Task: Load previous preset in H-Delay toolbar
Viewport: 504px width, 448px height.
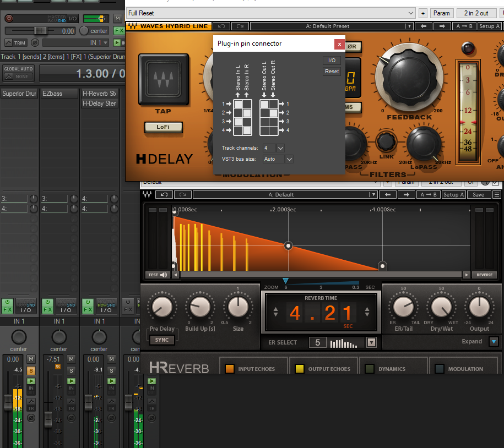Action: [x=424, y=26]
